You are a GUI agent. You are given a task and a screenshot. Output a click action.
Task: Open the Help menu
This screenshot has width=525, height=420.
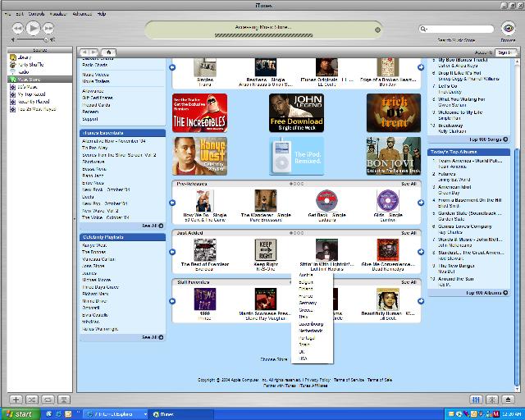(102, 14)
